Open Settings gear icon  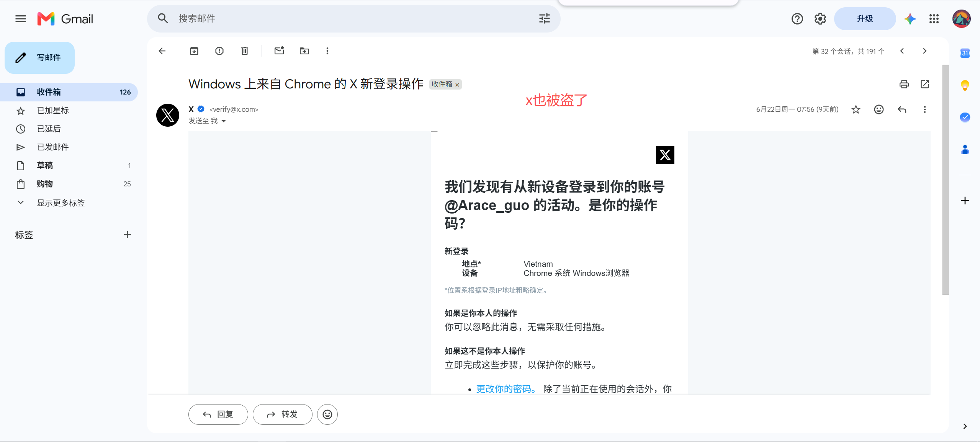coord(820,19)
